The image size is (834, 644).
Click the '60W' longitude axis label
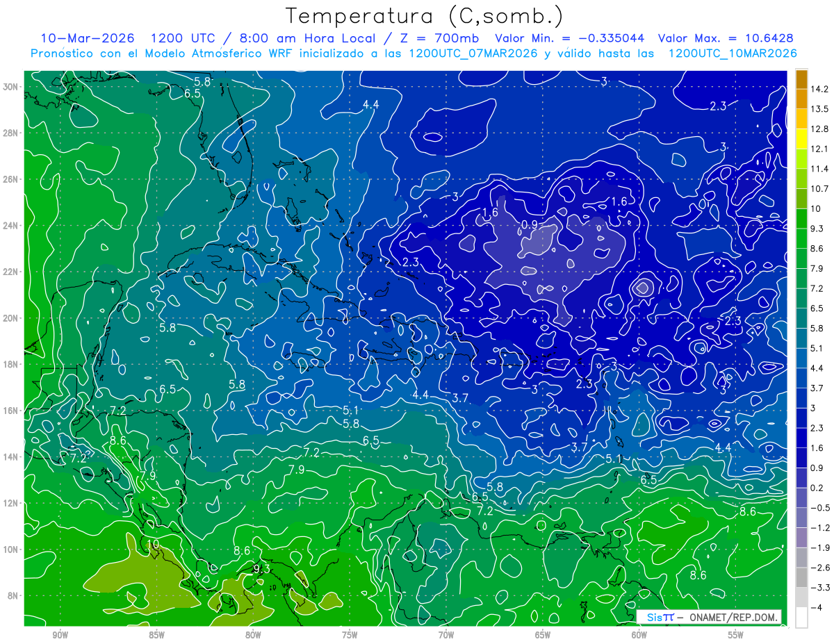[x=639, y=635]
